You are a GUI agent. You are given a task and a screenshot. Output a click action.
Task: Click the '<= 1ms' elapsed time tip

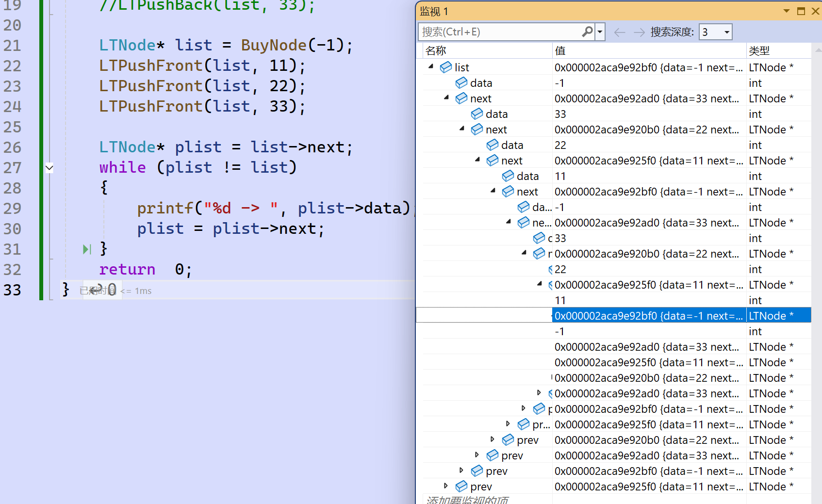pos(136,291)
